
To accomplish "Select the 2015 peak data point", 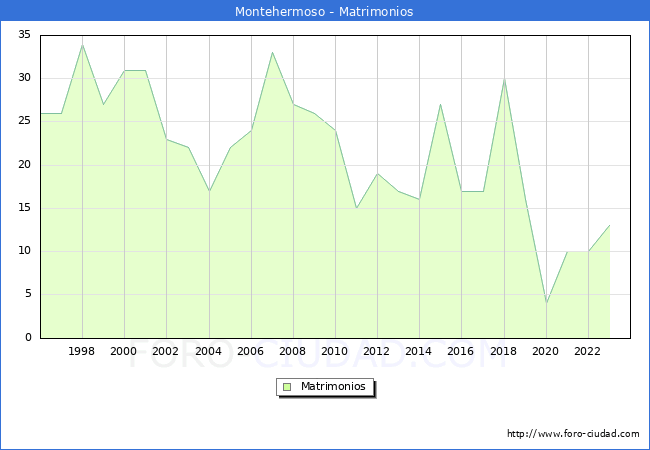I will [440, 104].
